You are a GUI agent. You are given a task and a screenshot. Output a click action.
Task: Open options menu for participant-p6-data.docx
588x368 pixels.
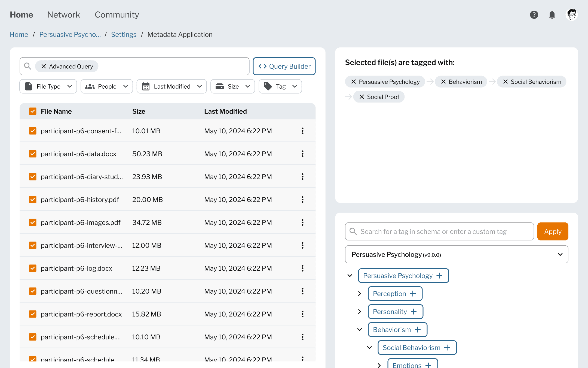point(302,154)
